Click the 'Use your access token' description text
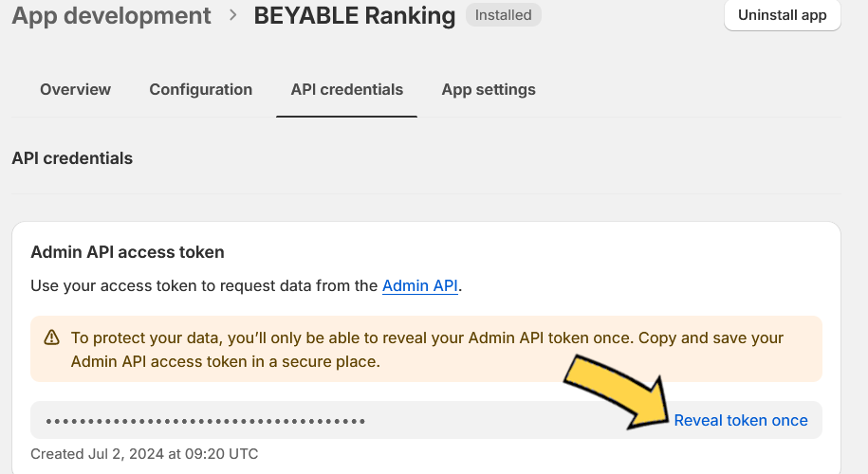 click(246, 286)
